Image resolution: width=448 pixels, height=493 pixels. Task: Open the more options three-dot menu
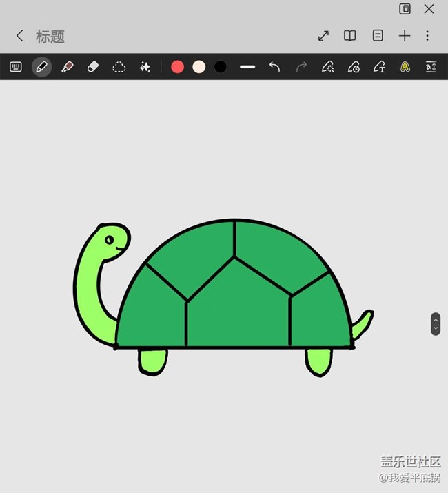(427, 36)
